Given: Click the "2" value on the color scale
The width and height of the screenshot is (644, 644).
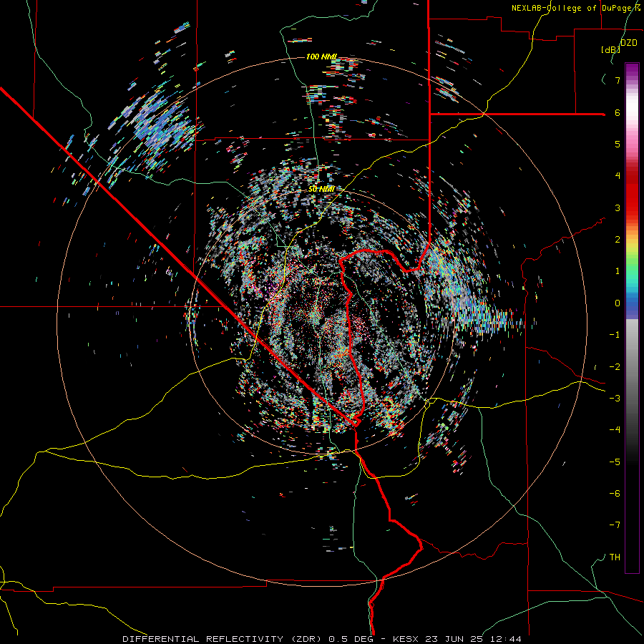Looking at the screenshot, I should click(618, 240).
